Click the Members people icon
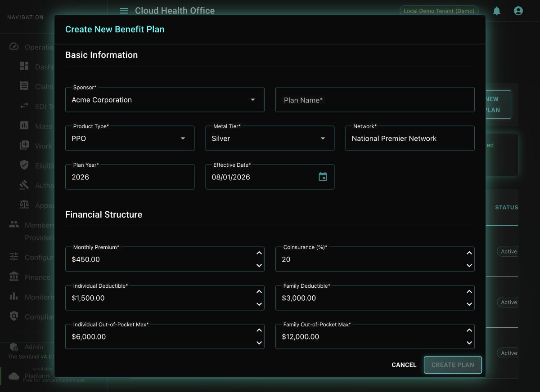The height and width of the screenshot is (392, 540). click(14, 224)
